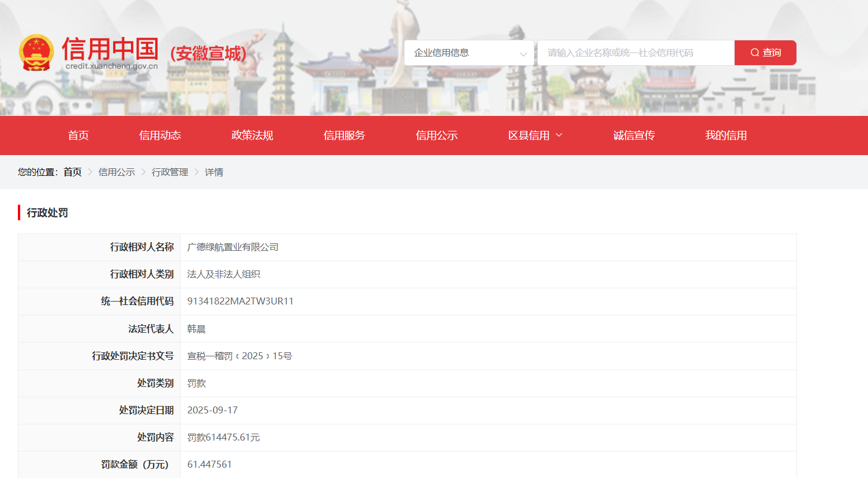Open the 我的信用 navigation item
The image size is (868, 478).
pos(726,136)
